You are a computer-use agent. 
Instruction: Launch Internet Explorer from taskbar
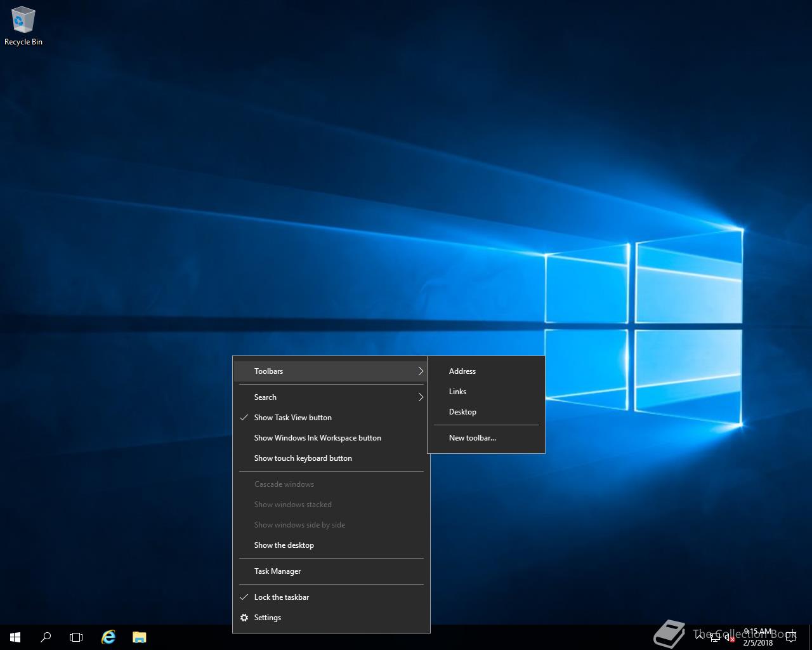108,637
